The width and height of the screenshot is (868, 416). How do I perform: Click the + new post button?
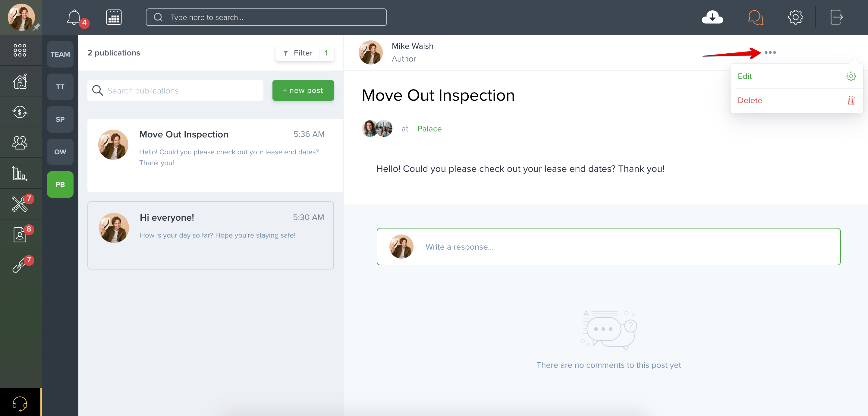[303, 90]
